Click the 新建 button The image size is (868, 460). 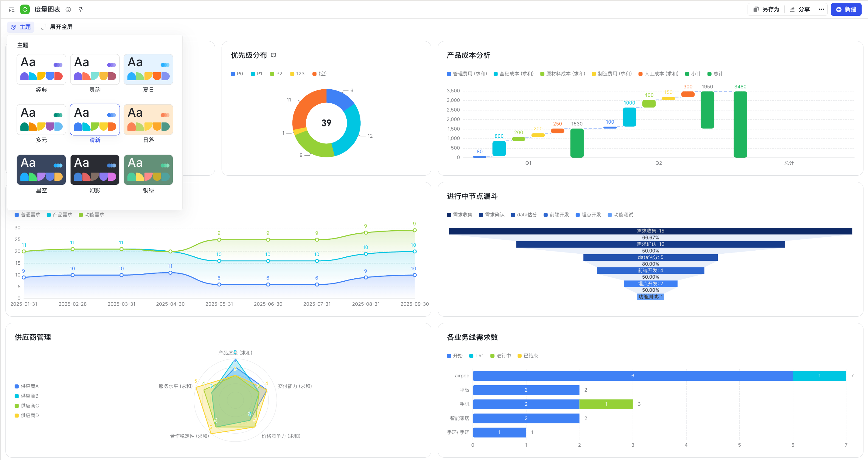[846, 9]
